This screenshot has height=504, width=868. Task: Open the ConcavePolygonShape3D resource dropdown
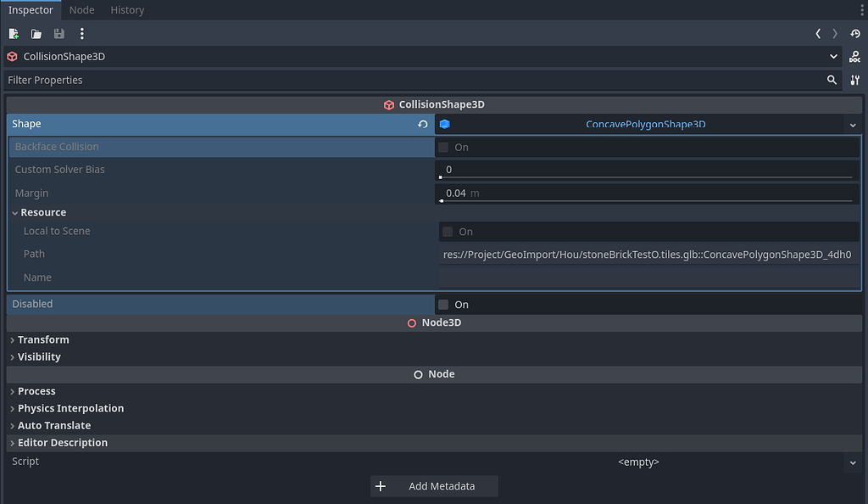click(852, 124)
